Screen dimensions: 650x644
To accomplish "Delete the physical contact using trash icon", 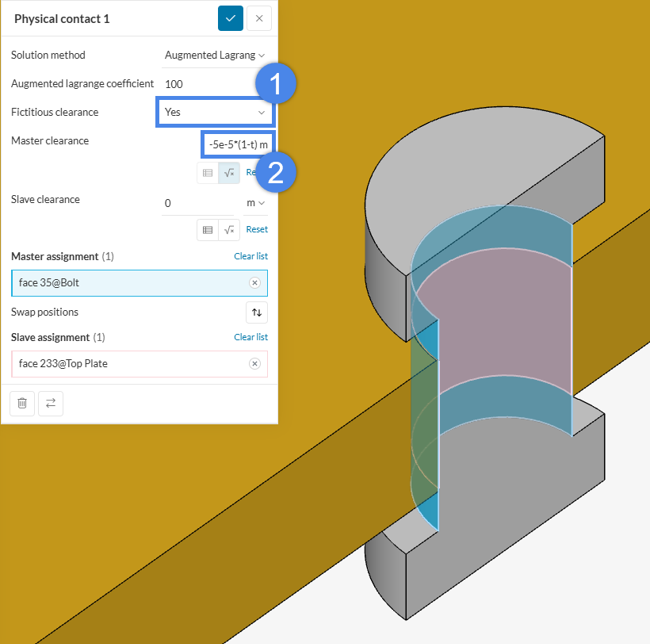I will click(22, 403).
